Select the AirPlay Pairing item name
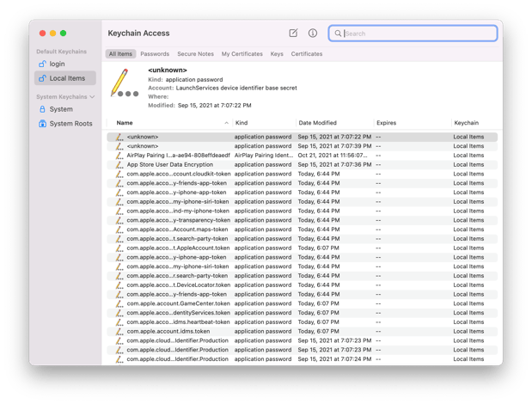Viewport: 532px width, 404px height. point(179,156)
